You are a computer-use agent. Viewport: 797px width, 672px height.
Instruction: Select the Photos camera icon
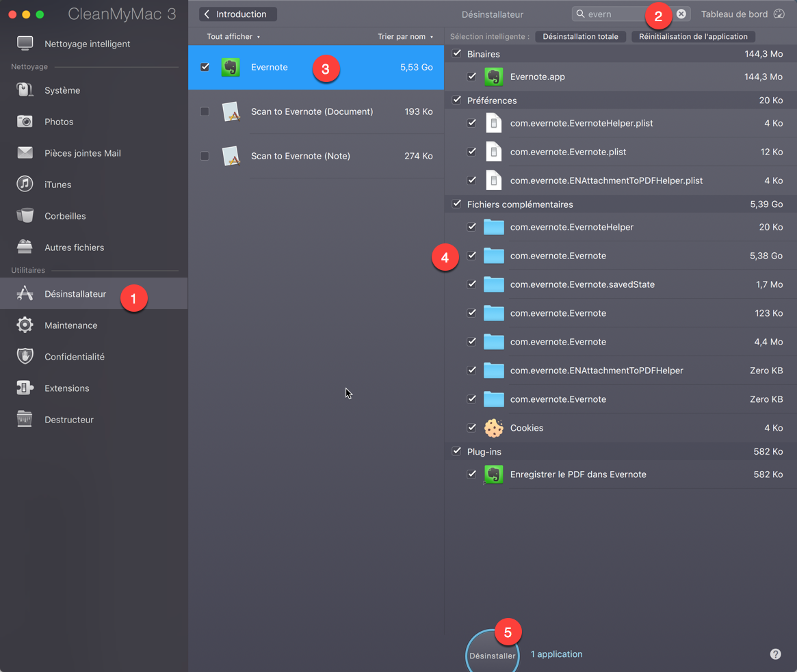tap(25, 122)
